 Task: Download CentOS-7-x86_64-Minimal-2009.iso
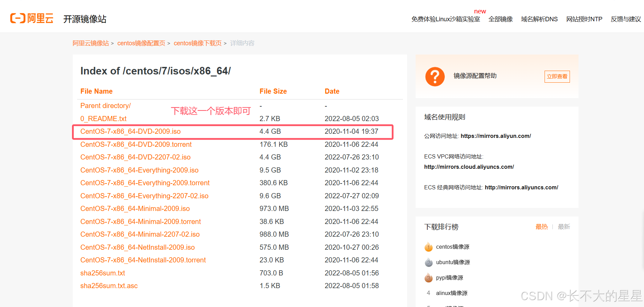[x=135, y=209]
